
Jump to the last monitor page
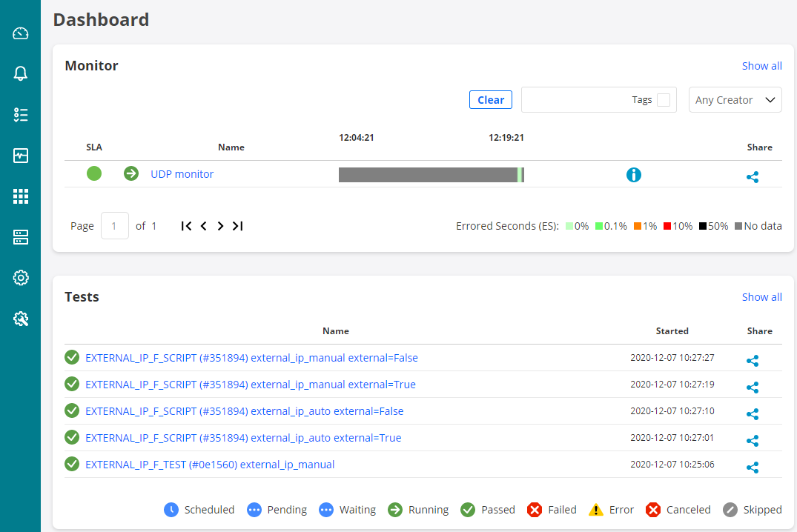pyautogui.click(x=237, y=226)
